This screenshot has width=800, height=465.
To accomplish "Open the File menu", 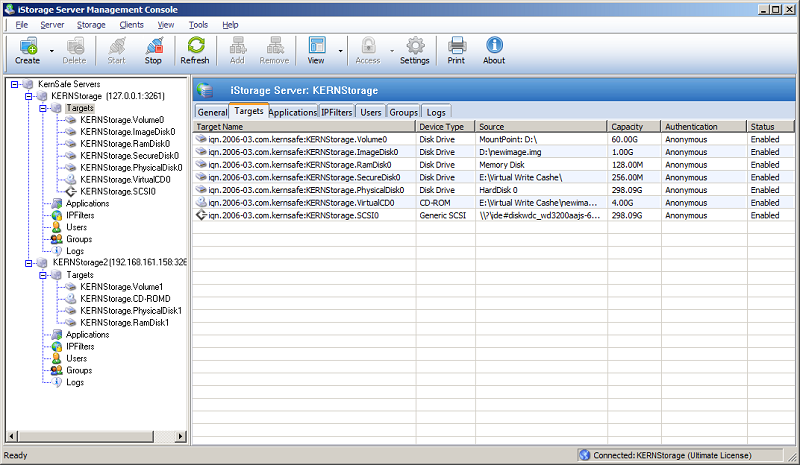I will [21, 25].
